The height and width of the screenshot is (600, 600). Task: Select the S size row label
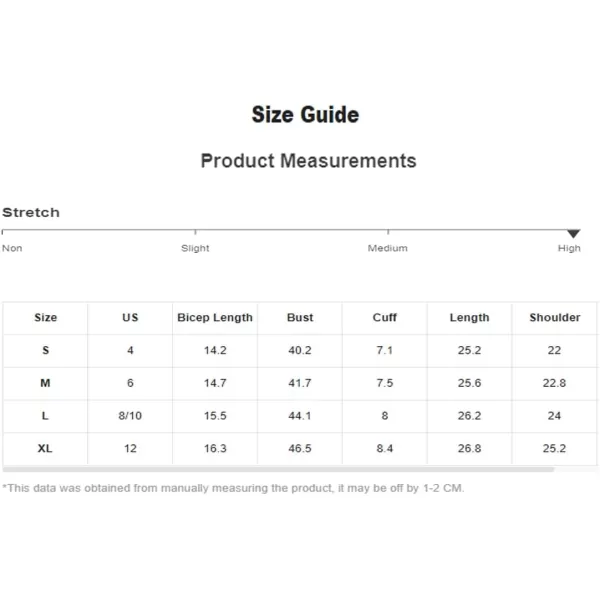click(x=46, y=350)
